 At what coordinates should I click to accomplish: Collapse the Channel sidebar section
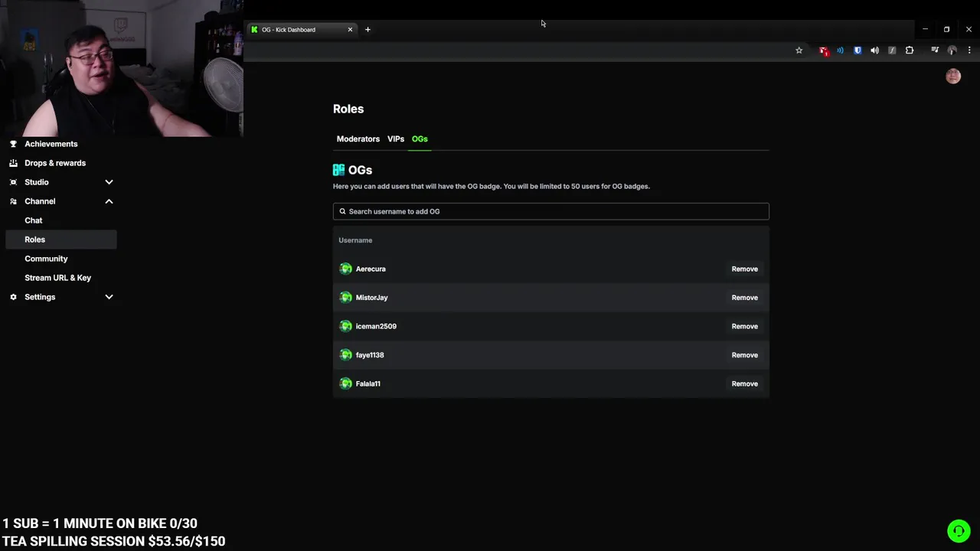pyautogui.click(x=109, y=201)
